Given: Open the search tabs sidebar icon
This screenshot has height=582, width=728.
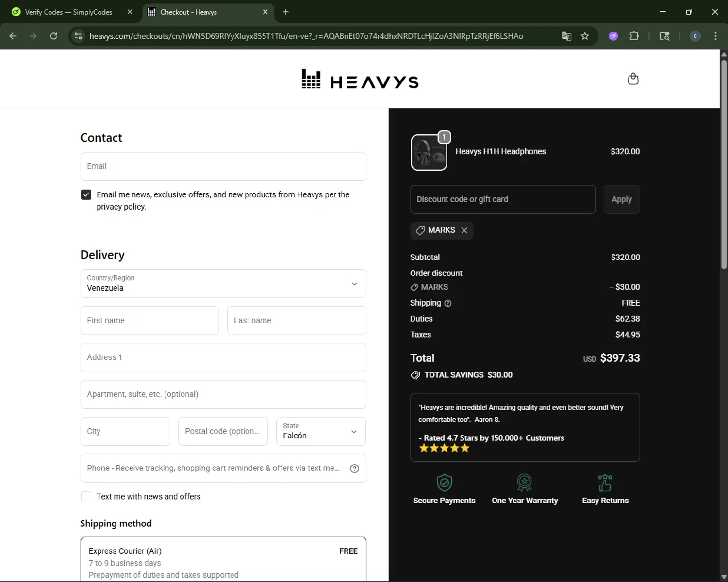Looking at the screenshot, I should point(664,36).
